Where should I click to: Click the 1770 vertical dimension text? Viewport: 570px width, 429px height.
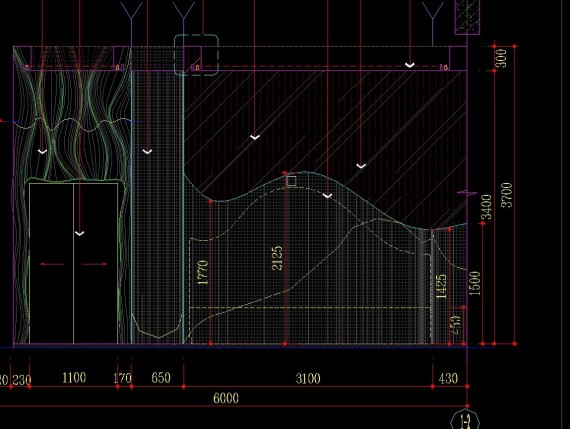pyautogui.click(x=202, y=272)
